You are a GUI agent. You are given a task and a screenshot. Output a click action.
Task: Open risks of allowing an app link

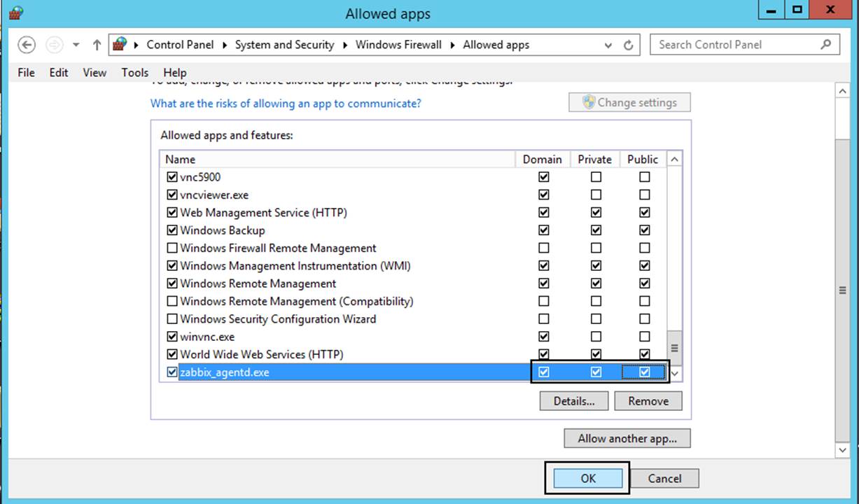[286, 103]
